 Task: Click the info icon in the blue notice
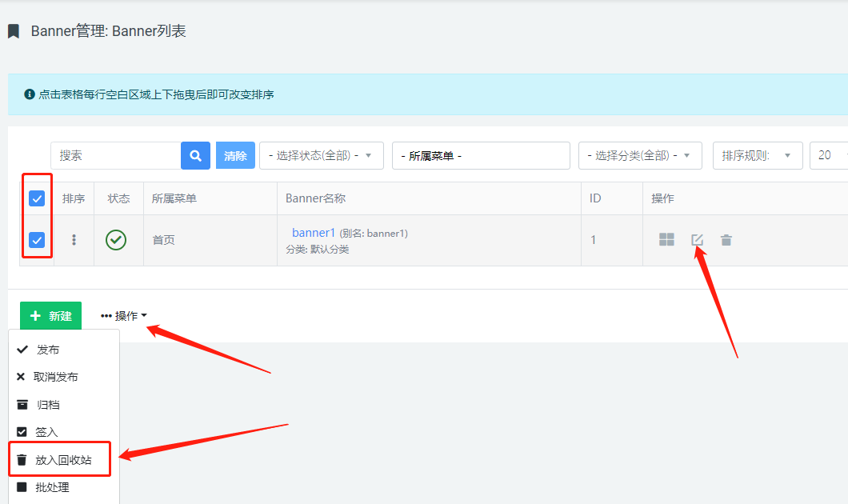pyautogui.click(x=30, y=94)
